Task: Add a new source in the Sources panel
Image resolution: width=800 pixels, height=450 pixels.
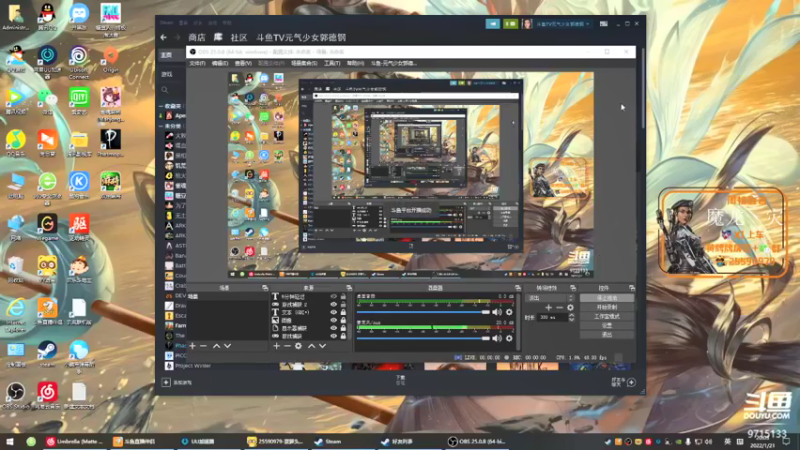Action: tap(276, 346)
